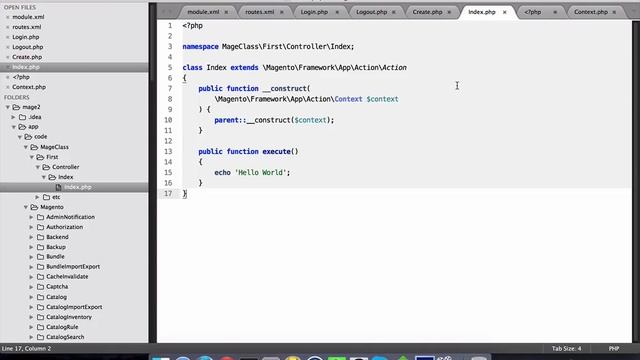Switch to the Logout.php tab
640x360 pixels.
click(x=371, y=12)
